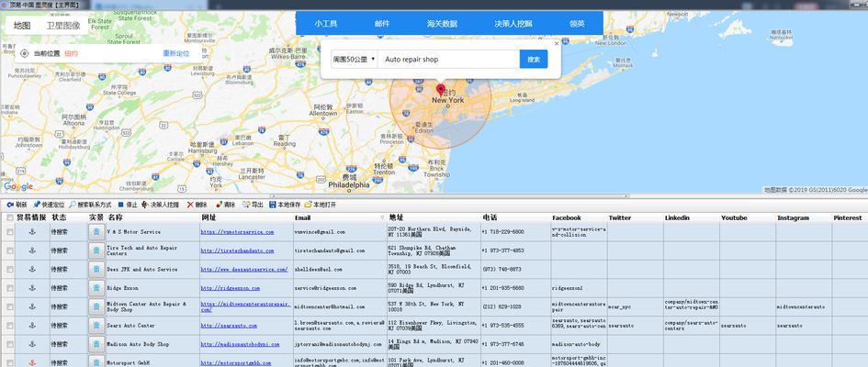Close the search popup with the X
Image resolution: width=868 pixels, height=367 pixels.
tap(557, 44)
